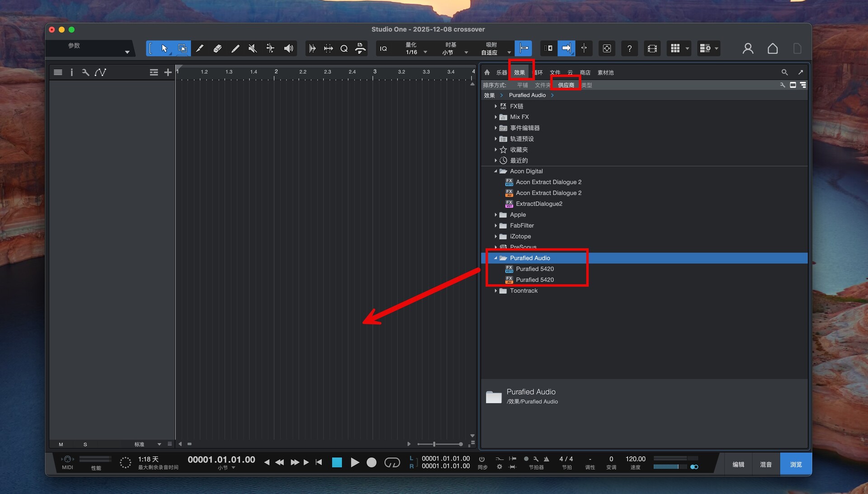Select the Eraser tool
The image size is (868, 494).
click(217, 48)
